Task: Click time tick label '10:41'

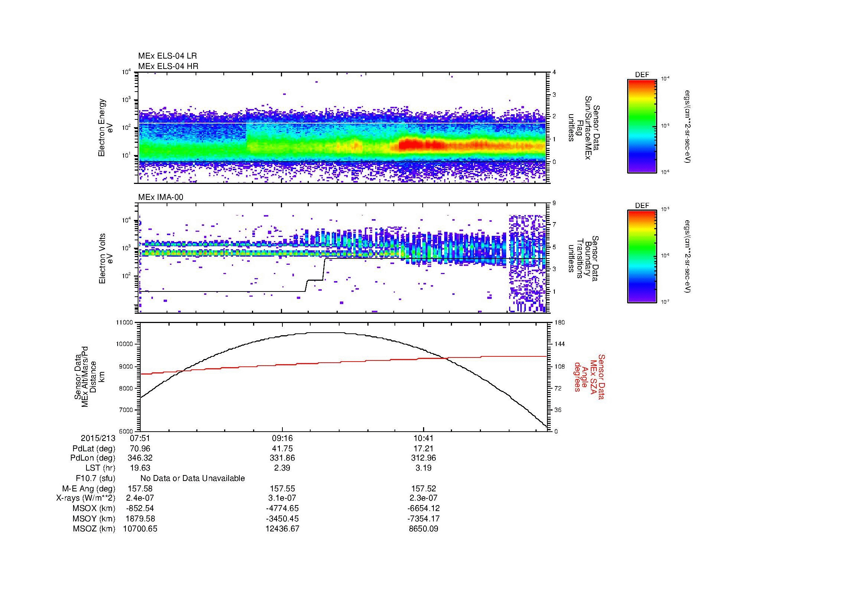Action: 423,438
